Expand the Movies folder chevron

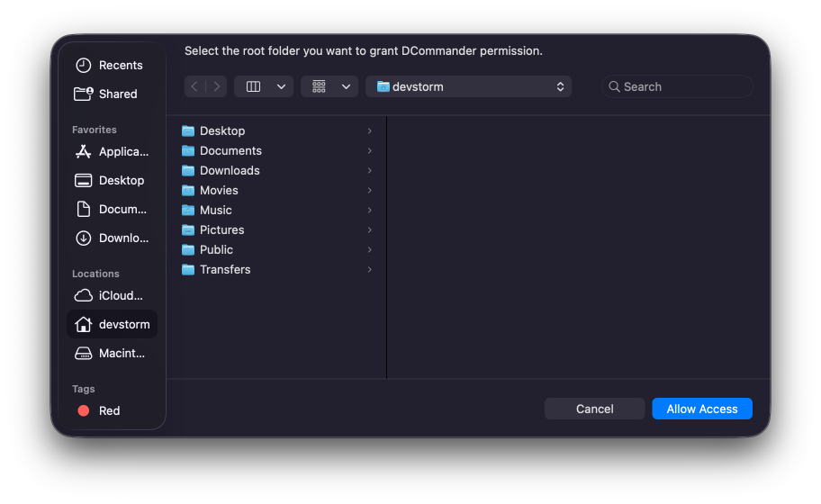click(370, 191)
